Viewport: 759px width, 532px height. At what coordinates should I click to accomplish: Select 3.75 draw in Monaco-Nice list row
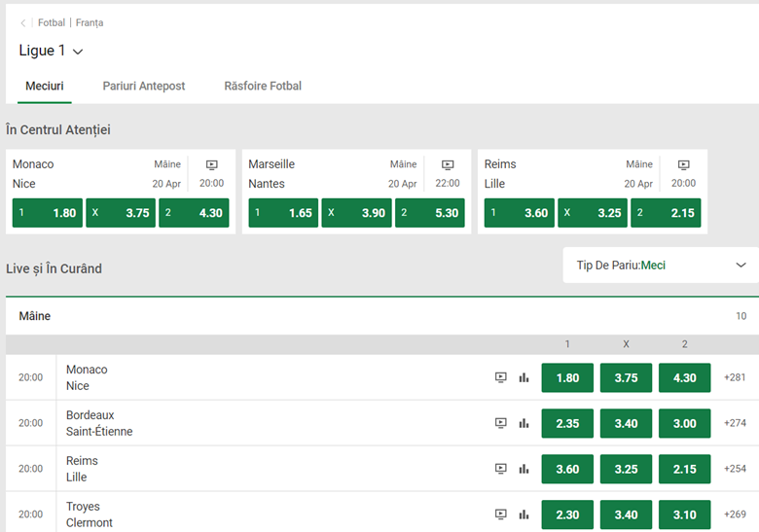(626, 377)
